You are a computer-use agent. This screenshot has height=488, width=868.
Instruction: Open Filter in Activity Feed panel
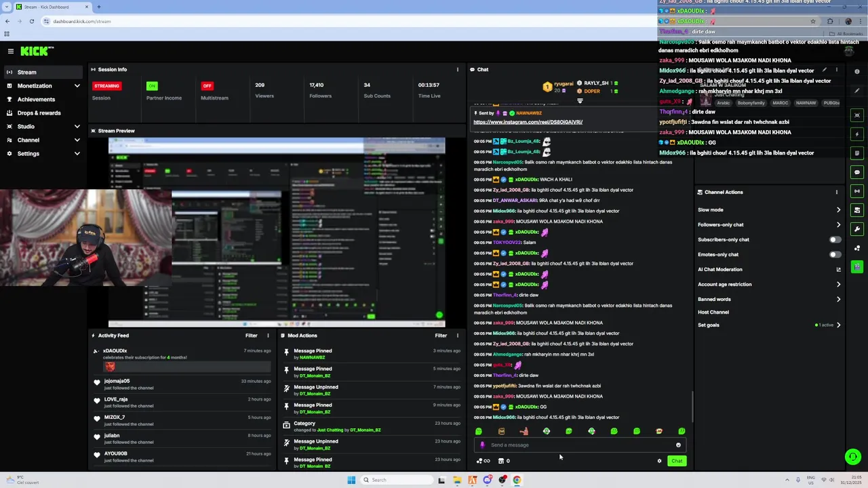251,335
